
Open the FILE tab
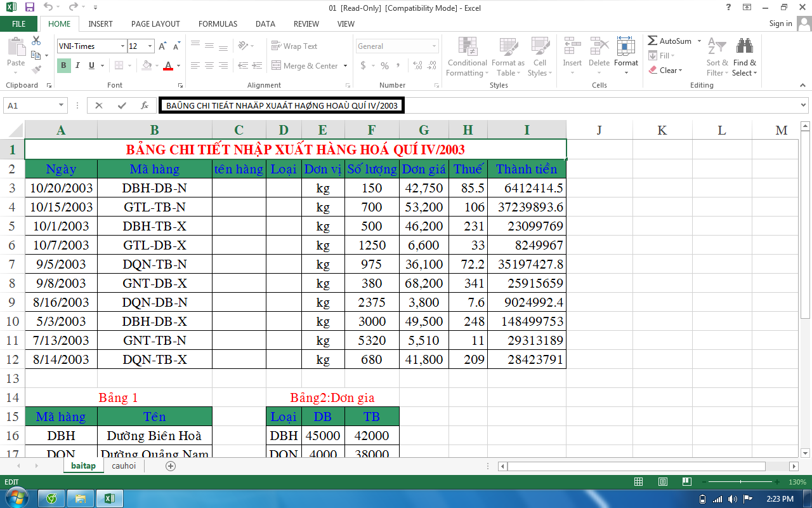[19, 23]
